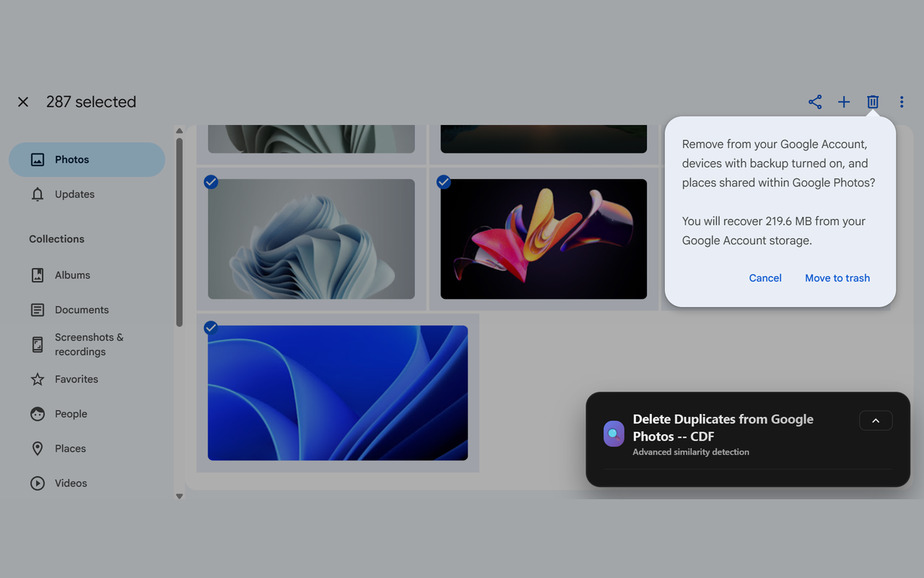Open the Documents label
This screenshot has height=578, width=924.
82,310
